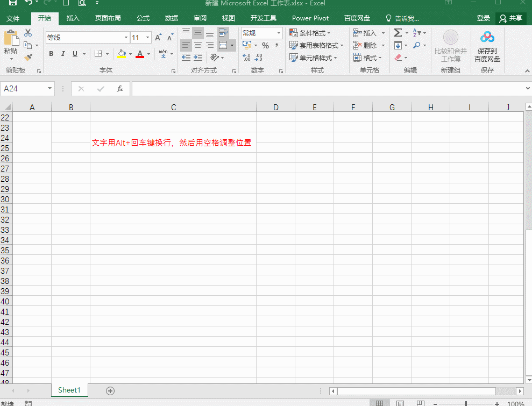The width and height of the screenshot is (532, 406).
Task: Add a new sheet with the plus button
Action: 110,390
